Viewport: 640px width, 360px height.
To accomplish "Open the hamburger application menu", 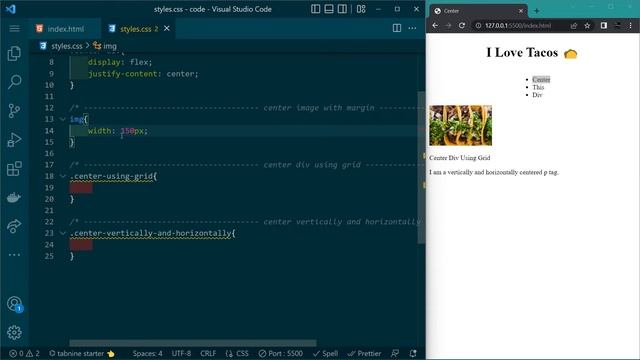I will pos(14,28).
